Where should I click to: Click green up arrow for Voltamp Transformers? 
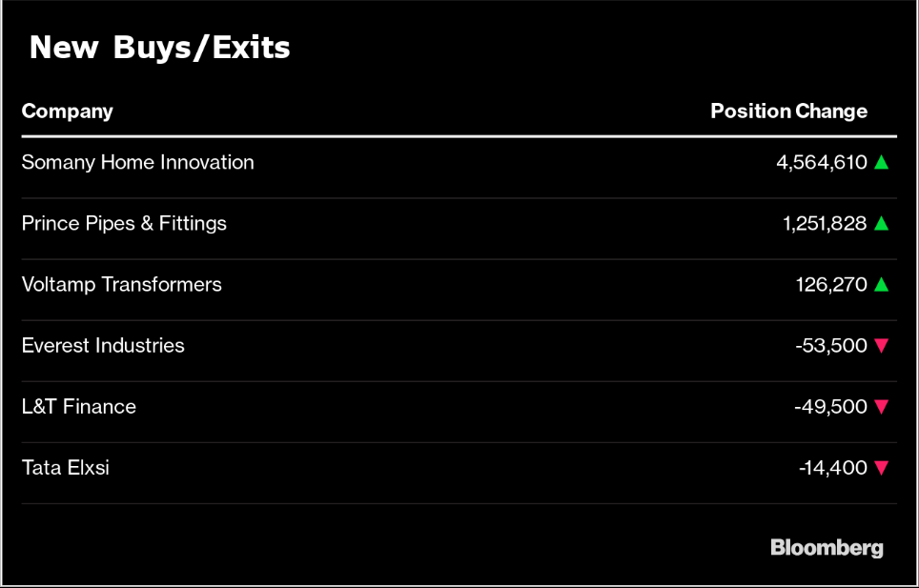(x=881, y=284)
